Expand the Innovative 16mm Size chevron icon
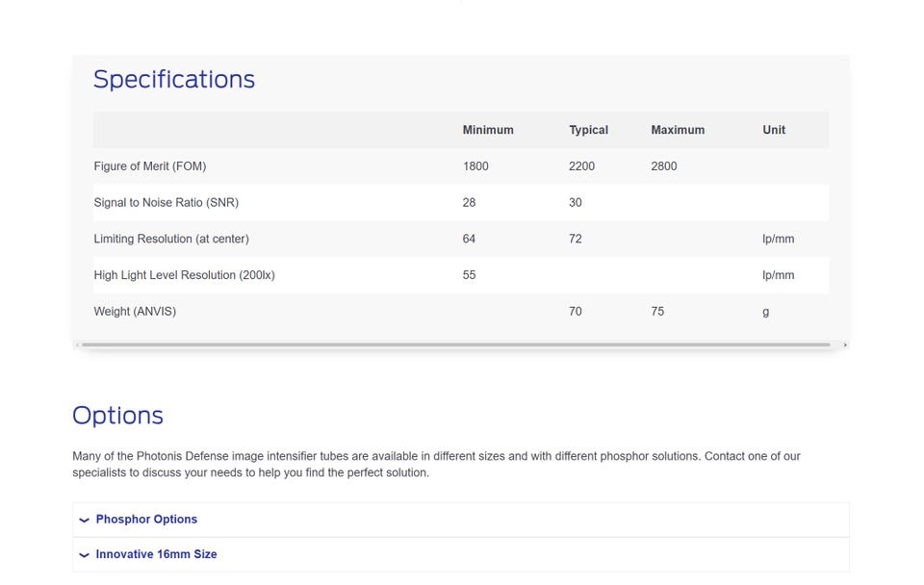 (85, 554)
